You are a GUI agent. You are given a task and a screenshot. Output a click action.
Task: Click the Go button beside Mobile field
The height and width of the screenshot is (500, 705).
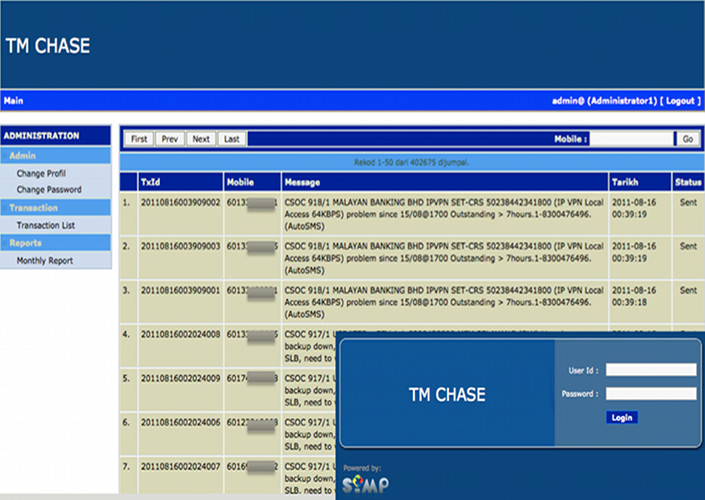pyautogui.click(x=688, y=139)
